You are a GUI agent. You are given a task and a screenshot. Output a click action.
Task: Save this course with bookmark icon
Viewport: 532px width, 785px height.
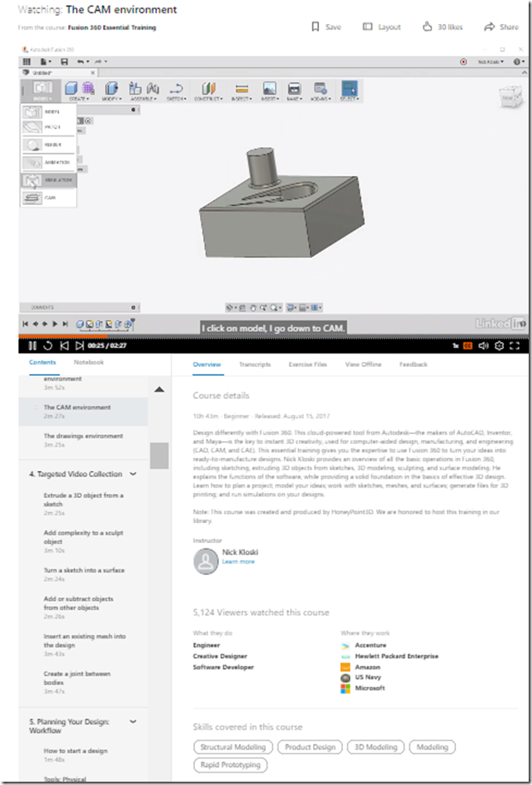[x=325, y=27]
